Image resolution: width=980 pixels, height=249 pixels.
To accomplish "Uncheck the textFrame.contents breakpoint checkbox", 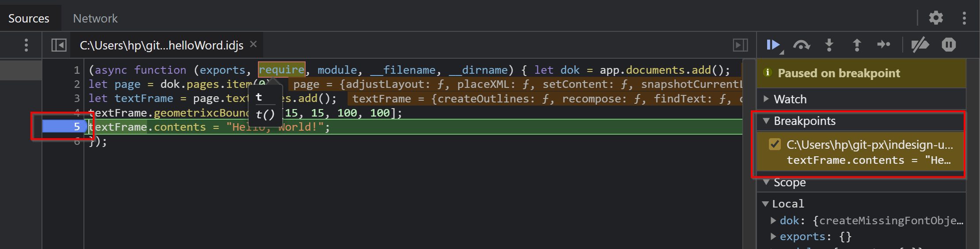I will (775, 144).
